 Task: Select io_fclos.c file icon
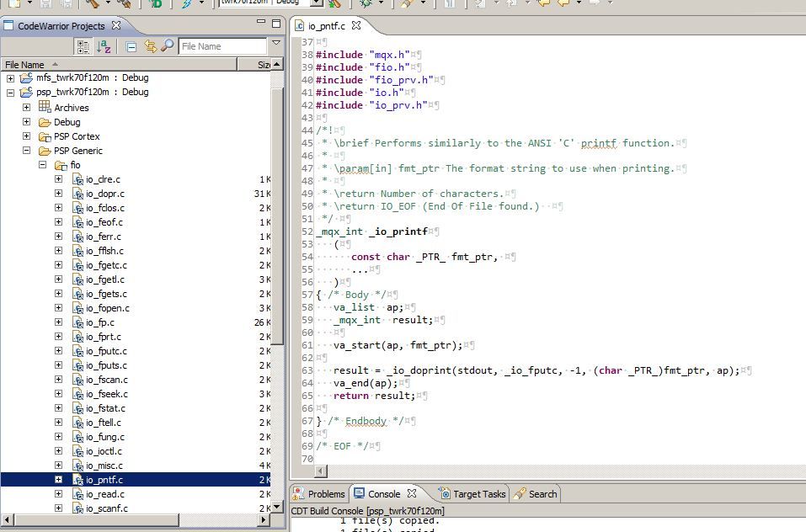tap(77, 208)
